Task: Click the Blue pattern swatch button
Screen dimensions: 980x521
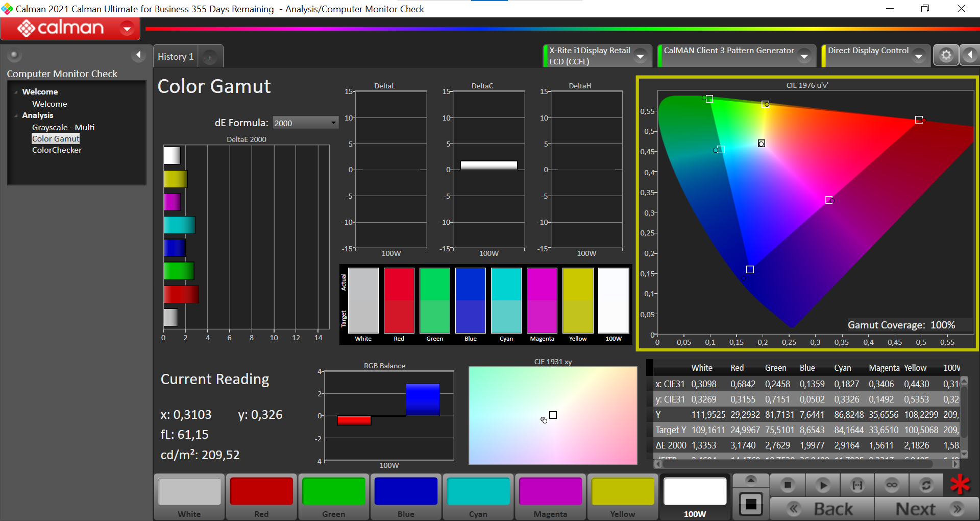Action: click(406, 497)
